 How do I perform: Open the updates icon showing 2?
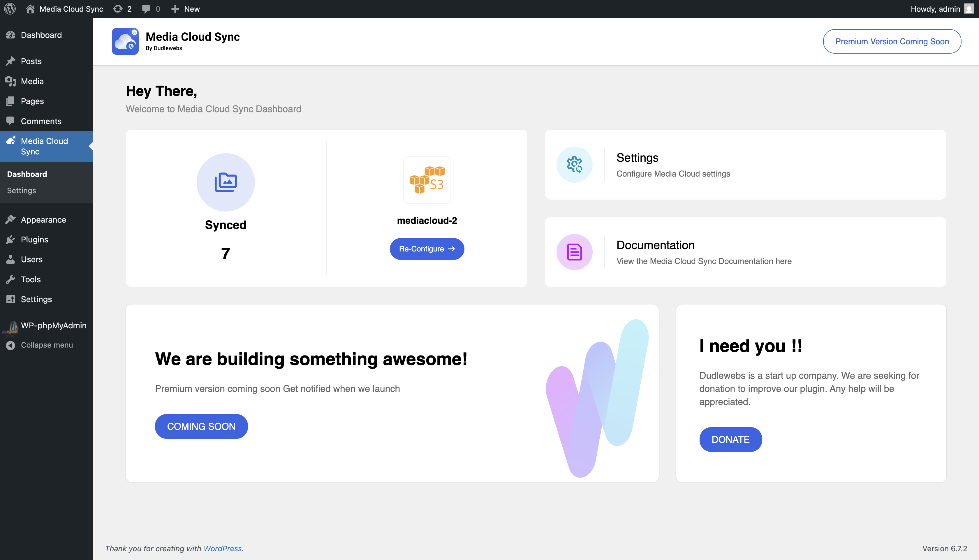coord(118,9)
